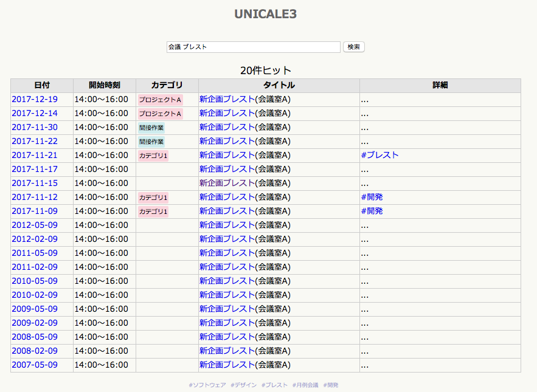Click the #月例会議 footer tag
The image size is (537, 392).
click(x=305, y=385)
